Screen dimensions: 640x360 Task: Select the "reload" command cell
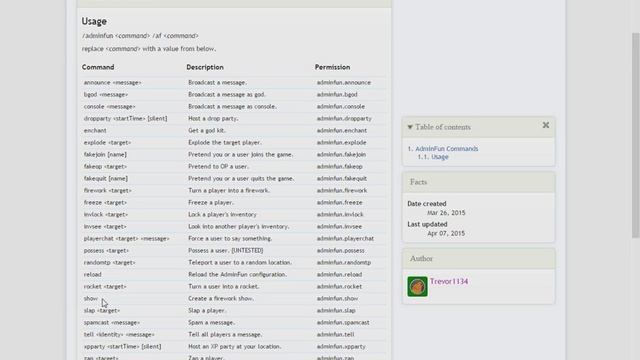pyautogui.click(x=93, y=275)
